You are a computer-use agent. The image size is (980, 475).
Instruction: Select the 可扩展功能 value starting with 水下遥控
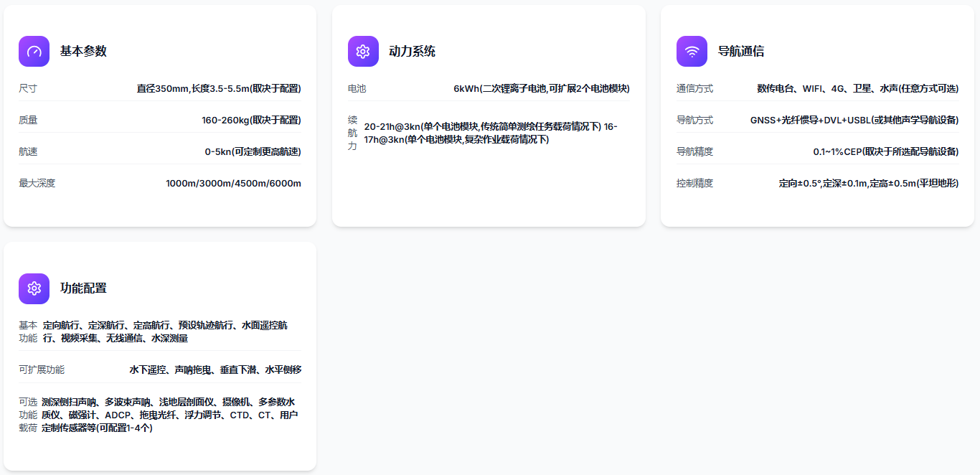pyautogui.click(x=215, y=370)
